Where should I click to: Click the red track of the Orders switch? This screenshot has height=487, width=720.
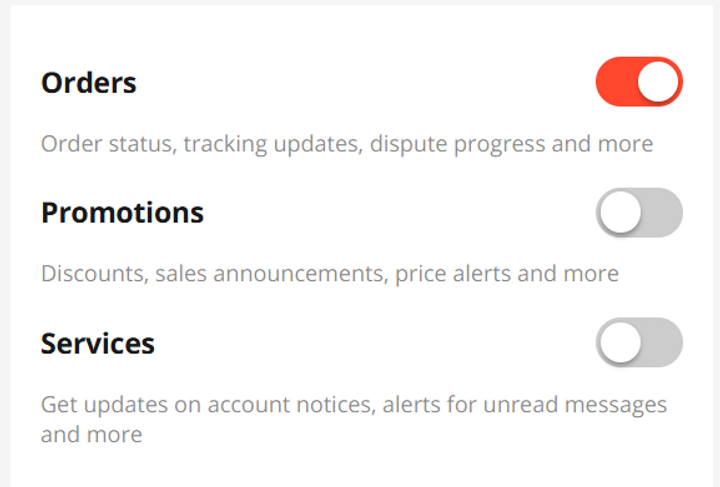615,82
